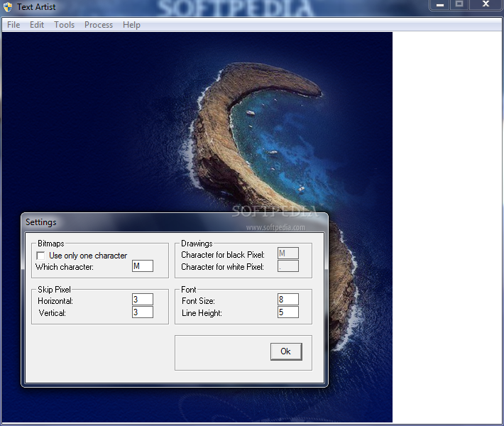The height and width of the screenshot is (426, 504).
Task: Click the 'Skip Pixel' group heading
Action: [x=54, y=290]
